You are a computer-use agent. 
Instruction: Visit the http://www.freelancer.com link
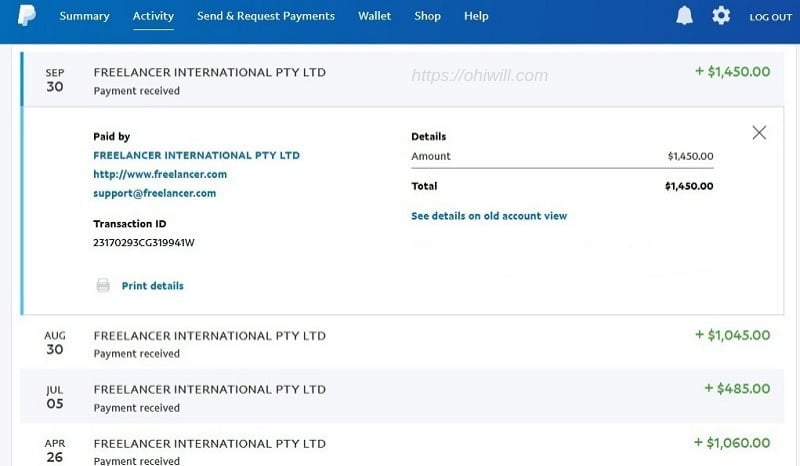(x=160, y=174)
